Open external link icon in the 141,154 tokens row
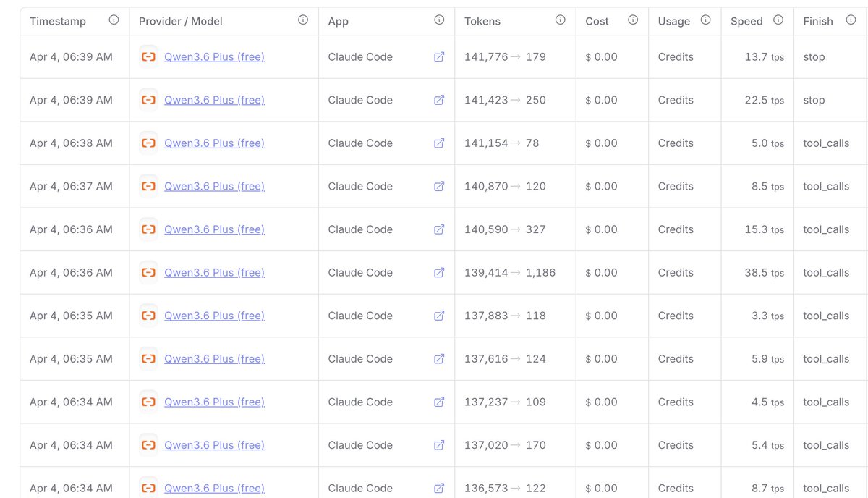Image resolution: width=868 pixels, height=498 pixels. click(x=439, y=143)
